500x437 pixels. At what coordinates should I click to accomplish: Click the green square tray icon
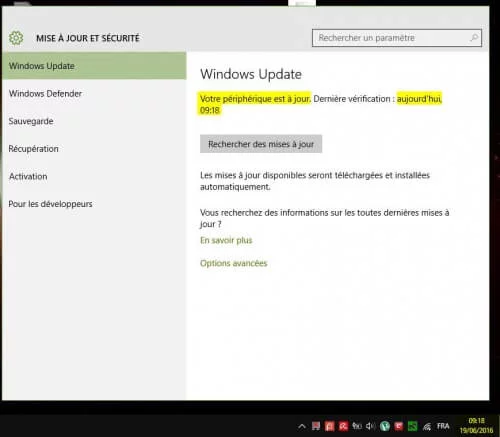click(x=413, y=426)
